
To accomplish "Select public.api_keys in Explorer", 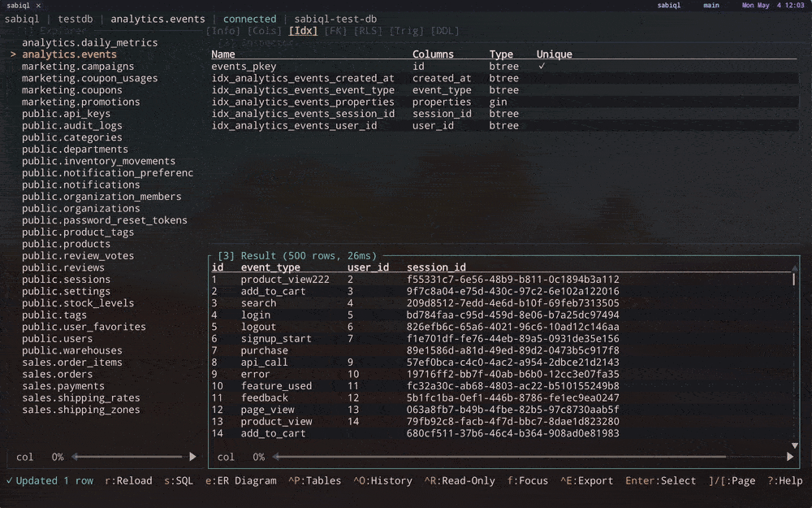I will coord(66,114).
